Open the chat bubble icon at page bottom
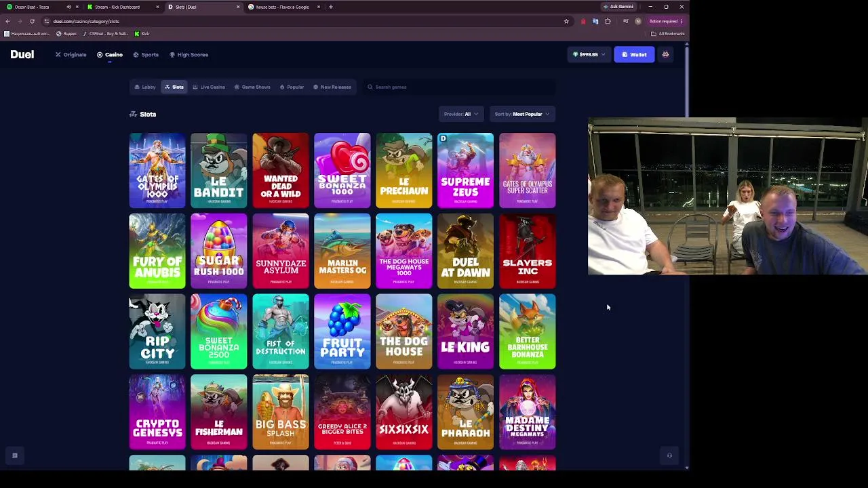This screenshot has height=488, width=868. tap(14, 455)
